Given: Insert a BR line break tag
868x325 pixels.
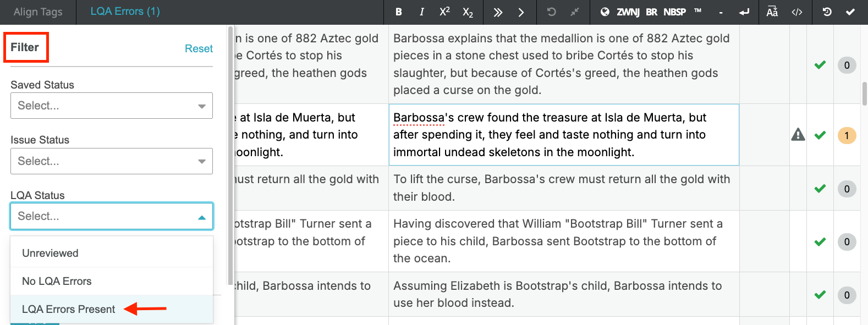Looking at the screenshot, I should 651,12.
